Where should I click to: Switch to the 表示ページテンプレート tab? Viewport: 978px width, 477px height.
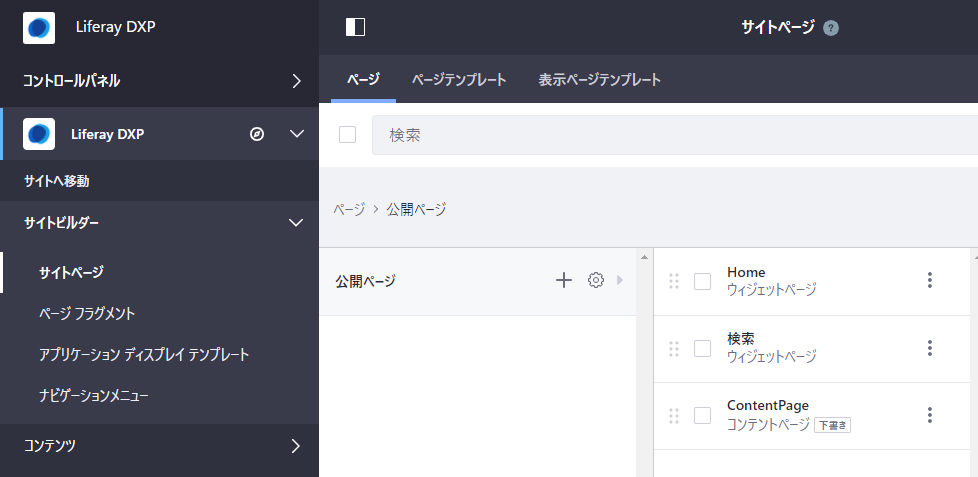click(599, 80)
